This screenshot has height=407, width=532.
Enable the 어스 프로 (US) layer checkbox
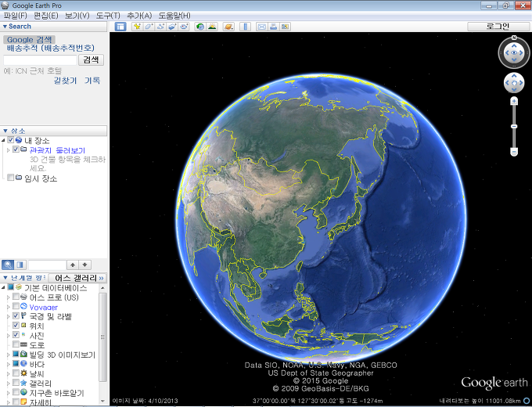click(16, 297)
